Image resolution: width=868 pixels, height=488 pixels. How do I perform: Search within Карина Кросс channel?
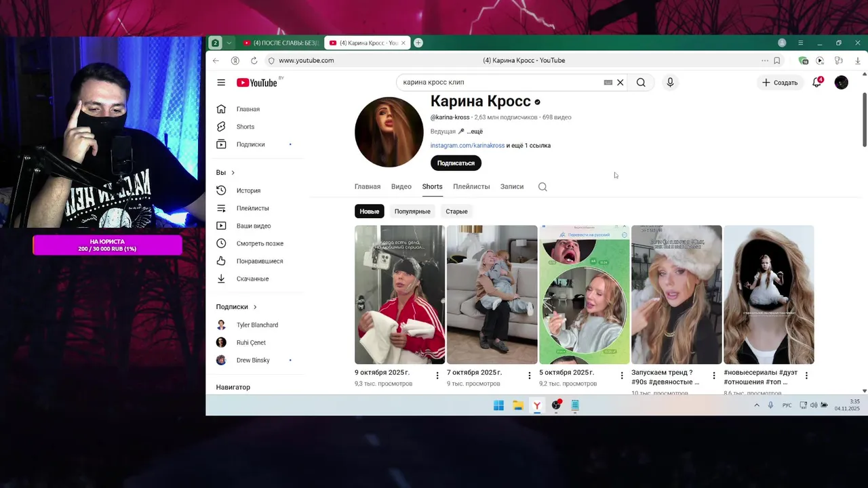tap(542, 187)
